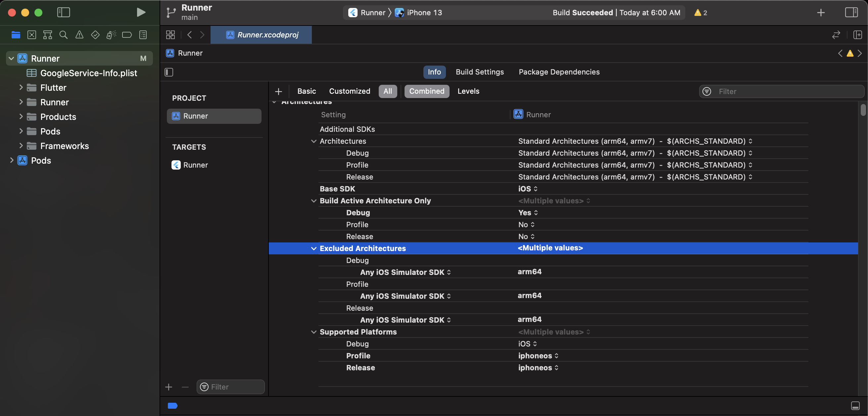Click the settings vertical scrollbar

coord(863,110)
